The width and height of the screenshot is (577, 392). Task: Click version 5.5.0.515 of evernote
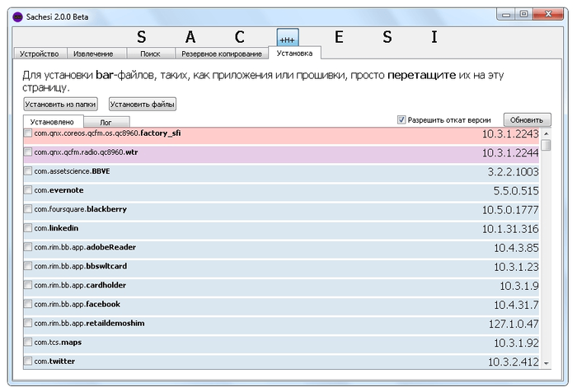pos(516,191)
